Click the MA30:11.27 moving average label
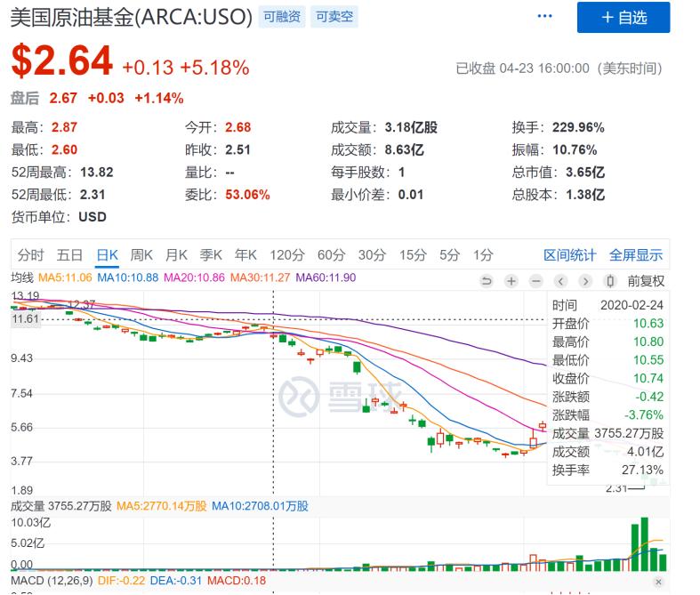700x595 pixels. (261, 277)
